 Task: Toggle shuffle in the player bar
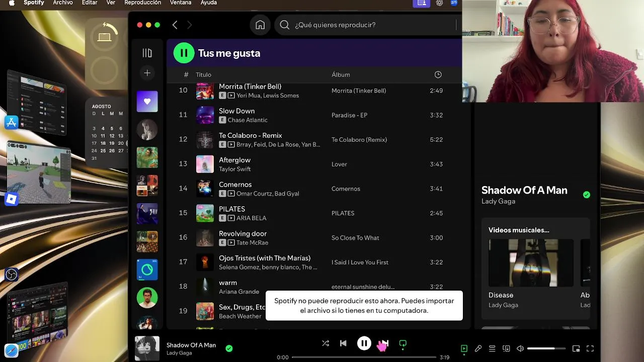(x=326, y=343)
